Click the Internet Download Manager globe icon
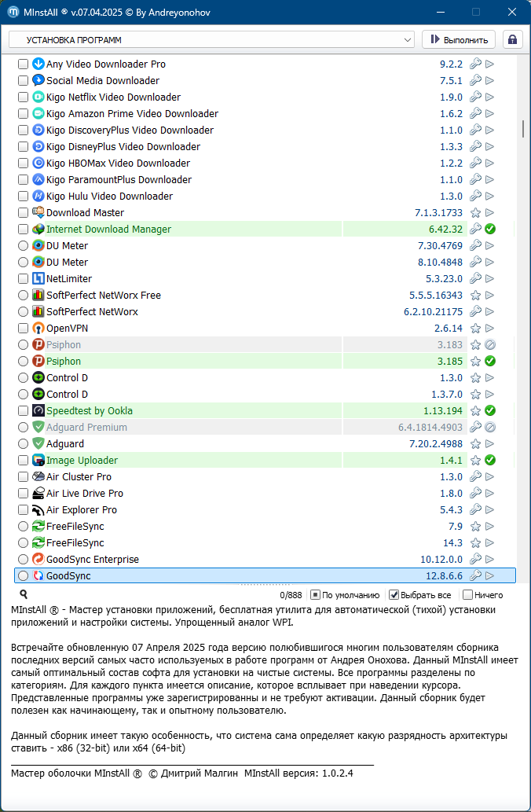Screen dimensions: 531x812 pyautogui.click(x=38, y=229)
